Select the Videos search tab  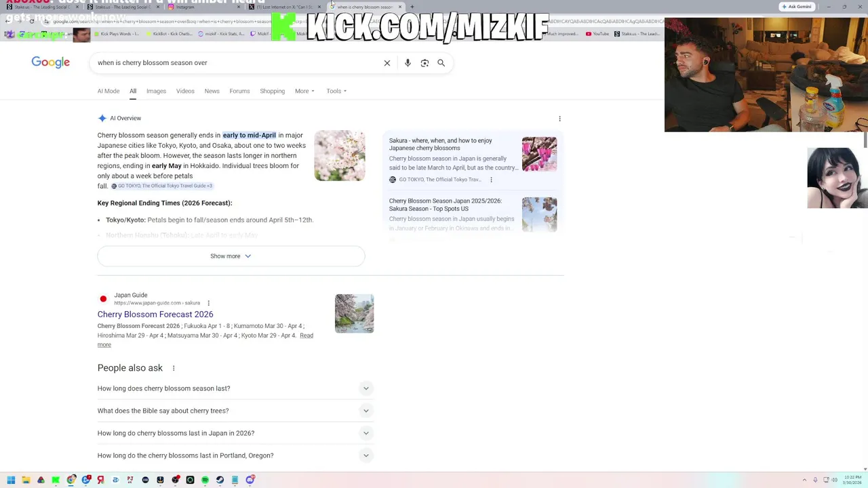[x=185, y=91]
